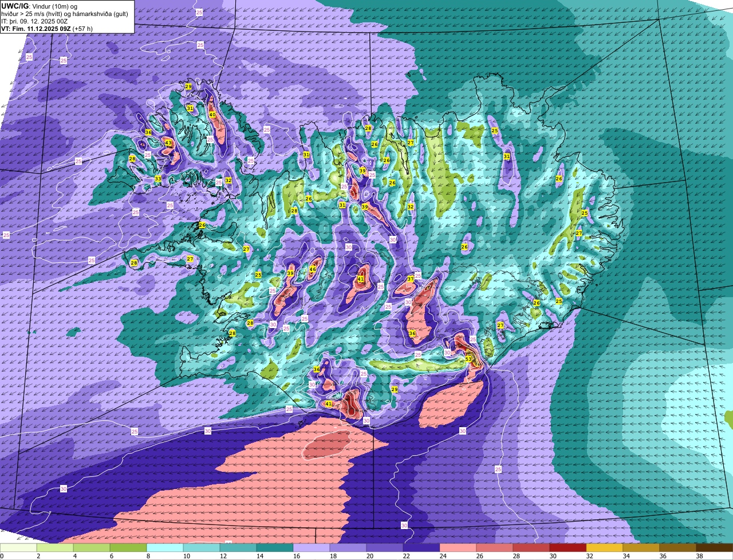Click the legend tick label 24

tap(444, 556)
